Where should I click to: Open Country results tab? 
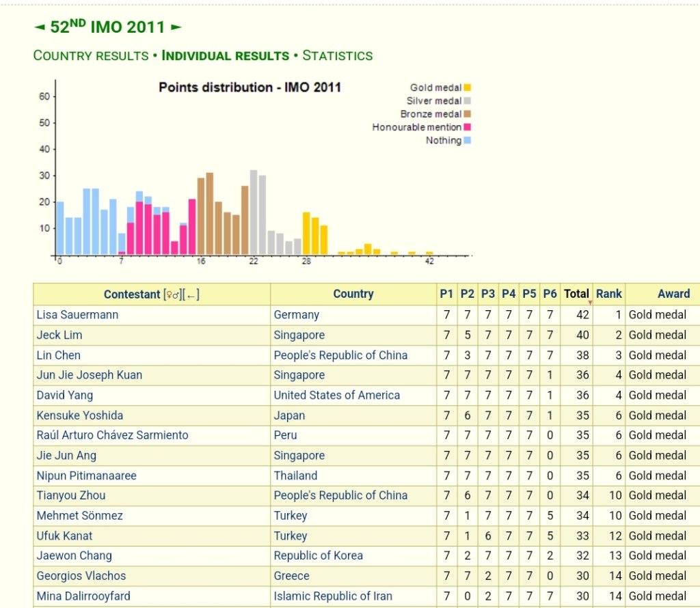coord(91,56)
